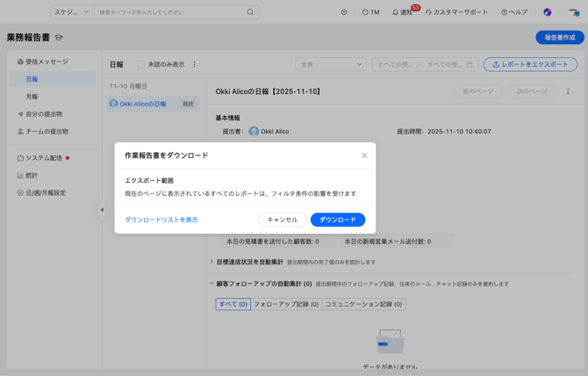Close the download report dialog

pyautogui.click(x=364, y=155)
